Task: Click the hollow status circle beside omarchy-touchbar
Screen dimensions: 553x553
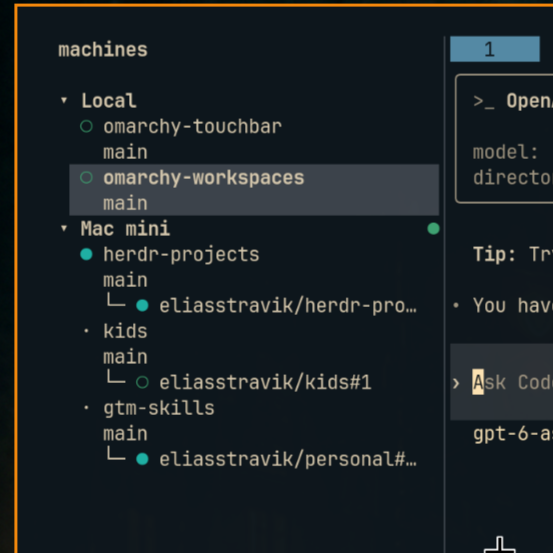Action: tap(86, 126)
